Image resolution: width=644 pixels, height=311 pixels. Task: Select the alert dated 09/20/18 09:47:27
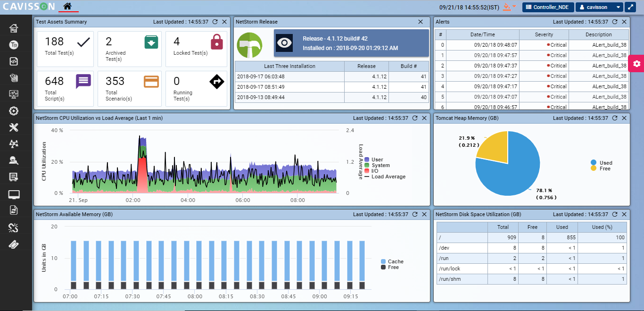(x=531, y=76)
